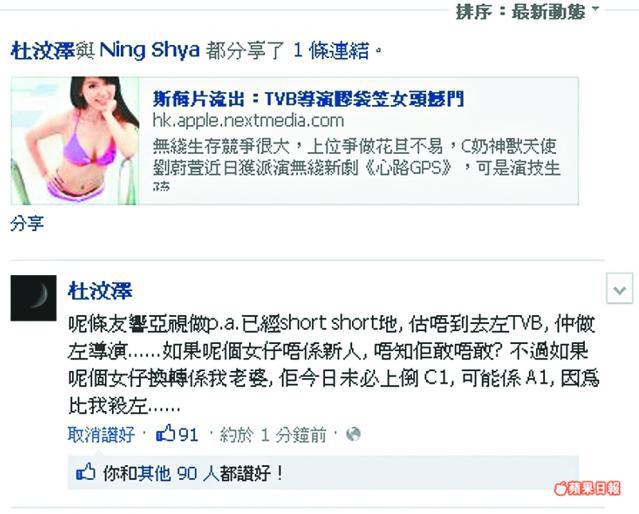Open Ning Shya profile link
The image size is (639, 514).
pyautogui.click(x=150, y=51)
